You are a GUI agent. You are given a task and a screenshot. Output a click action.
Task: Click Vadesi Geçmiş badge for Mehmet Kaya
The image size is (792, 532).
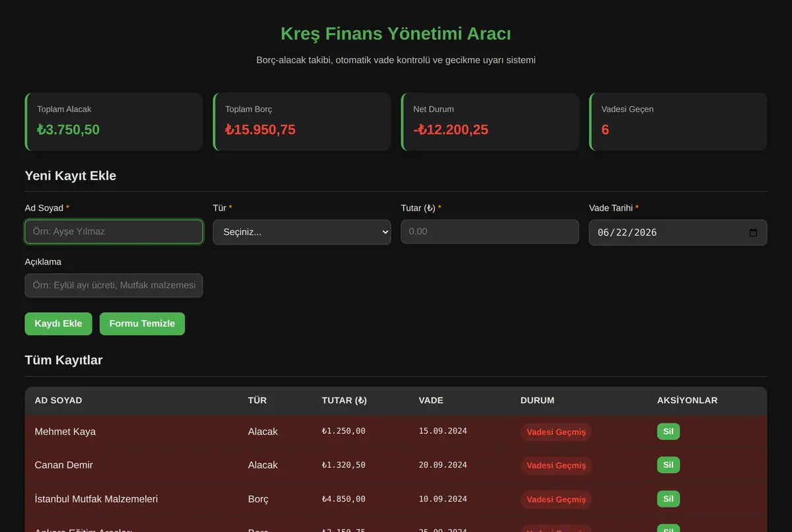(556, 432)
